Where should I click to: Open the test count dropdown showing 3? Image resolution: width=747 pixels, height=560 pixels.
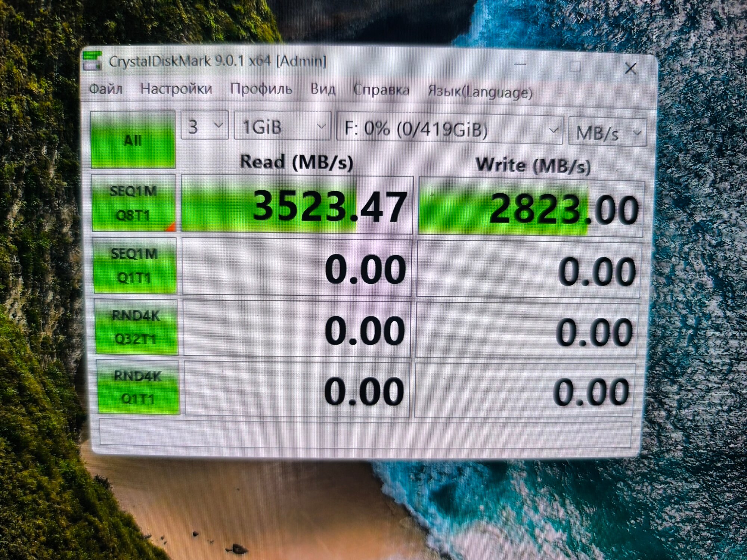point(204,126)
